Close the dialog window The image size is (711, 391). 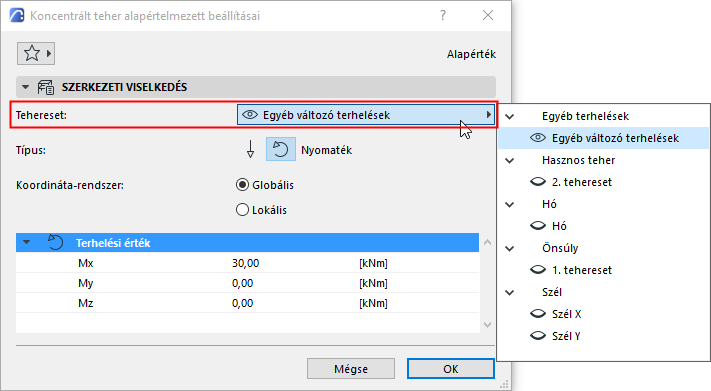(488, 15)
